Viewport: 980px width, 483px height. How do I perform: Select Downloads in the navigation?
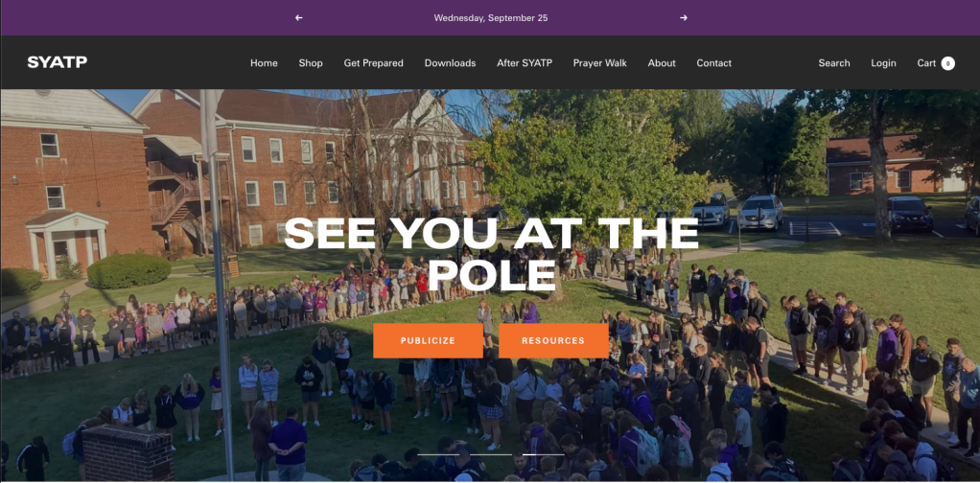pos(450,63)
